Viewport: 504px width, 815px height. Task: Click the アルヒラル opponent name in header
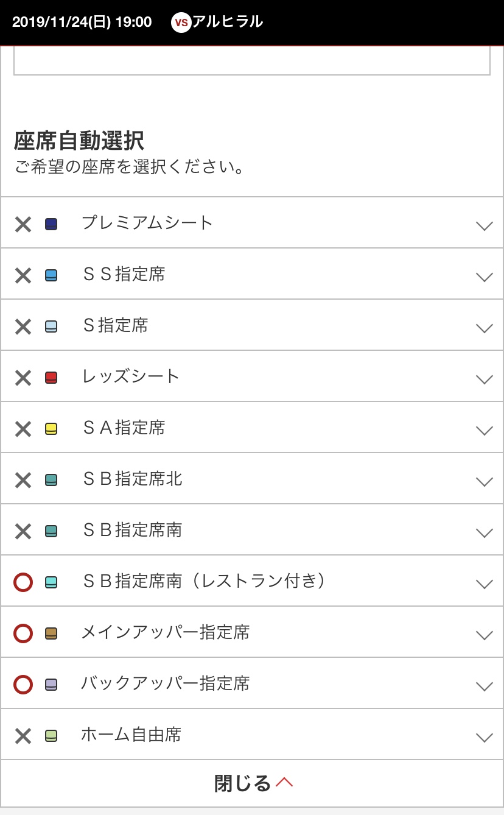point(228,22)
